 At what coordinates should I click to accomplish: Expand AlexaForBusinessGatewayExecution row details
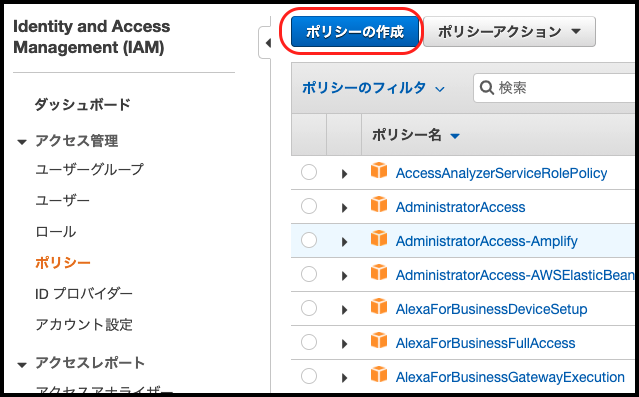pyautogui.click(x=344, y=378)
